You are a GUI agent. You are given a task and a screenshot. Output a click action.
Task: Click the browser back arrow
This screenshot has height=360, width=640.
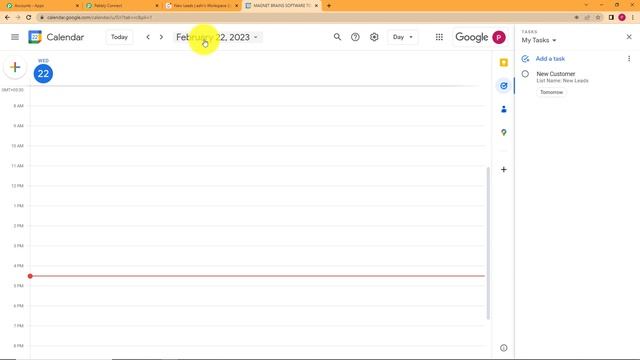(7, 18)
